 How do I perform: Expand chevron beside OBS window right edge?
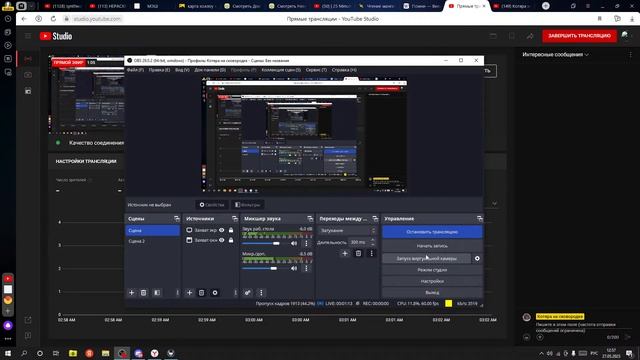494,204
